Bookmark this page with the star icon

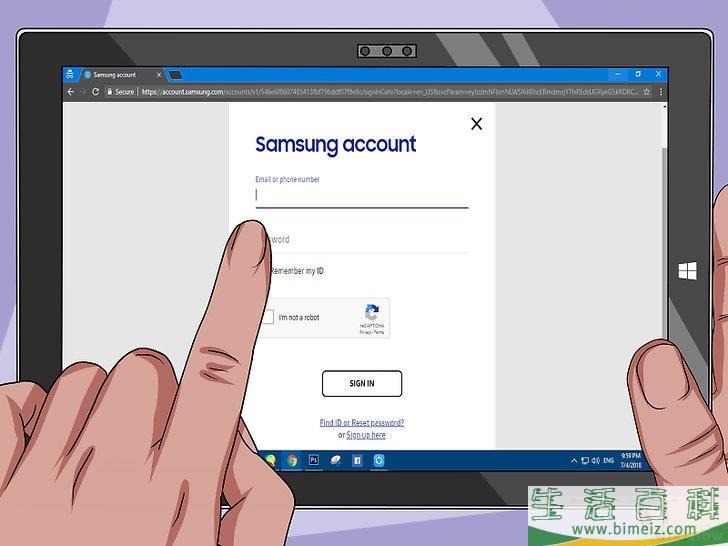point(646,92)
